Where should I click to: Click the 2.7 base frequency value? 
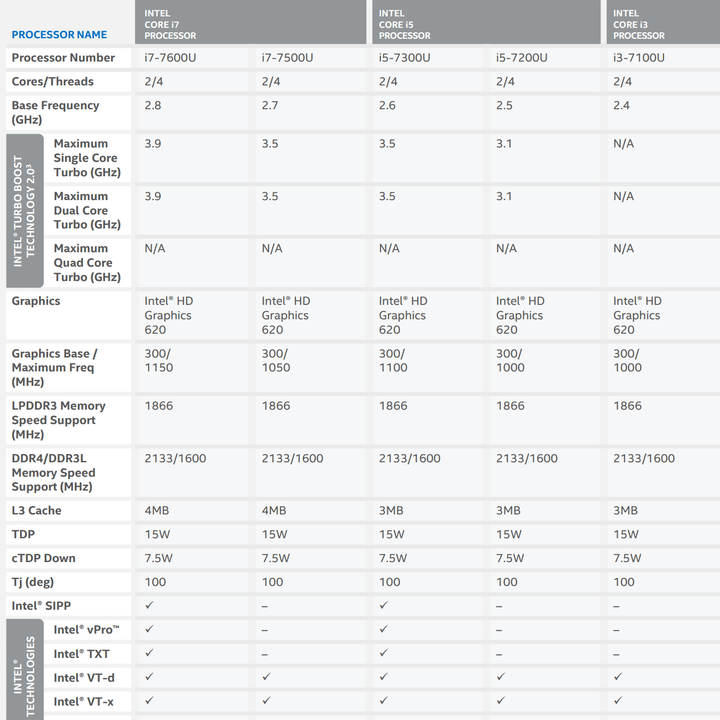270,106
